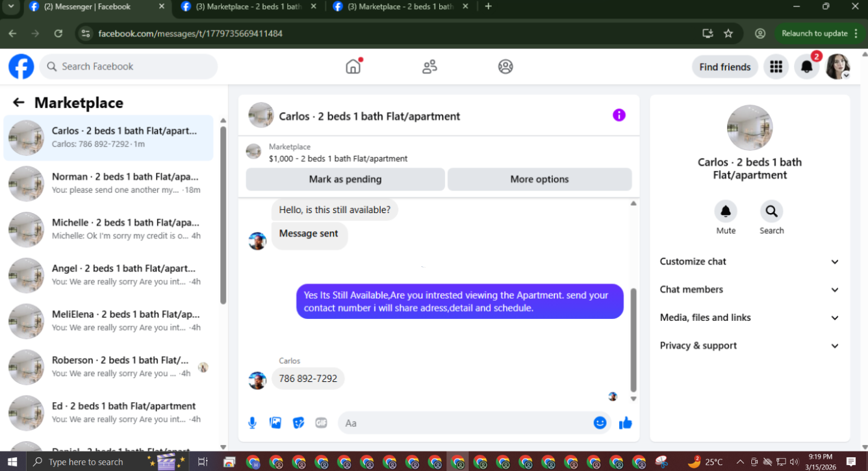Click Find friends button
This screenshot has height=471, width=868.
(x=725, y=66)
